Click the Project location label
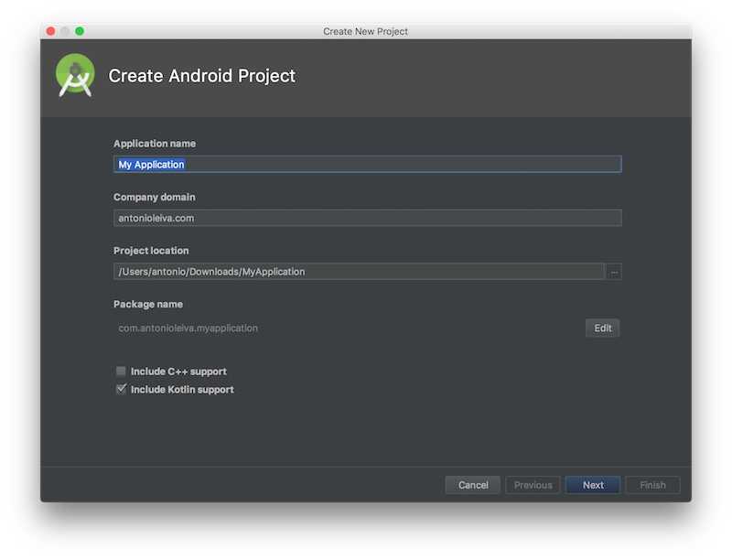 coord(151,251)
